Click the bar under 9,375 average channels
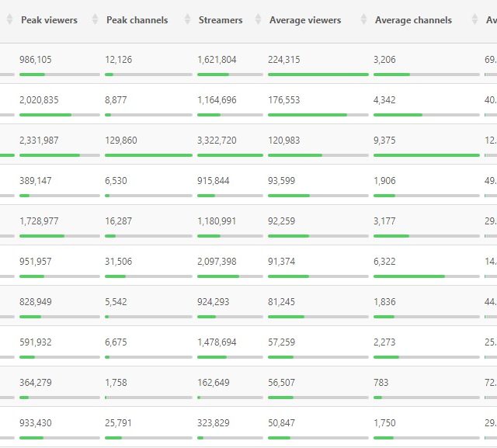 426,155
